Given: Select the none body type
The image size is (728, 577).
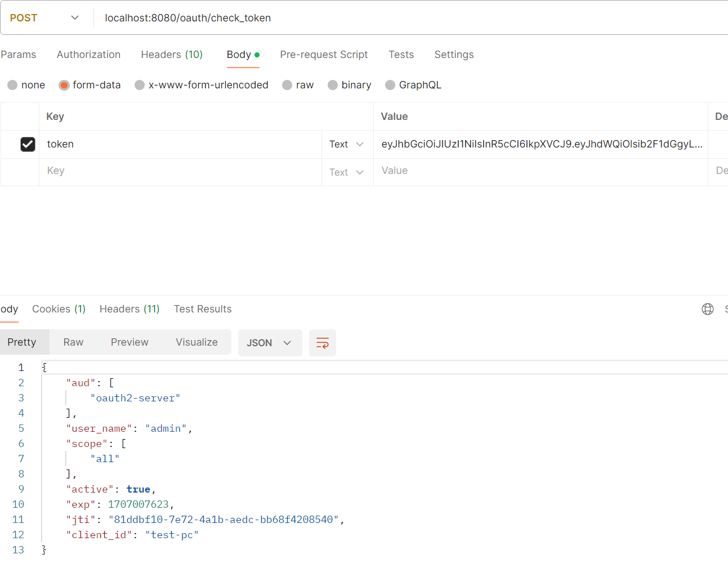Looking at the screenshot, I should (x=26, y=85).
